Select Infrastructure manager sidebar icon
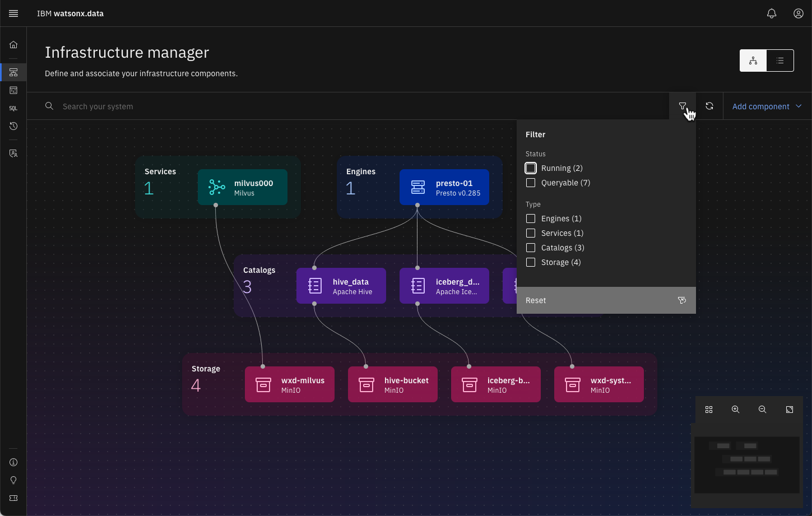Image resolution: width=812 pixels, height=516 pixels. 13,72
